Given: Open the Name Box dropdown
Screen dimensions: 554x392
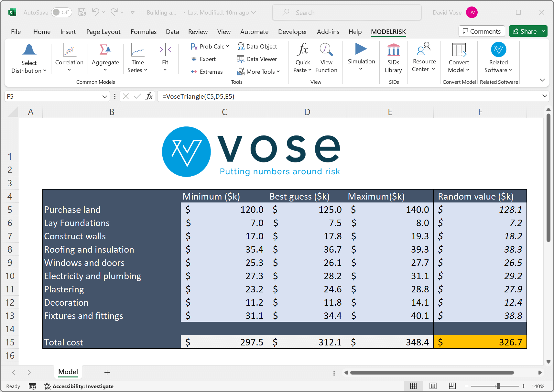Looking at the screenshot, I should pos(104,96).
